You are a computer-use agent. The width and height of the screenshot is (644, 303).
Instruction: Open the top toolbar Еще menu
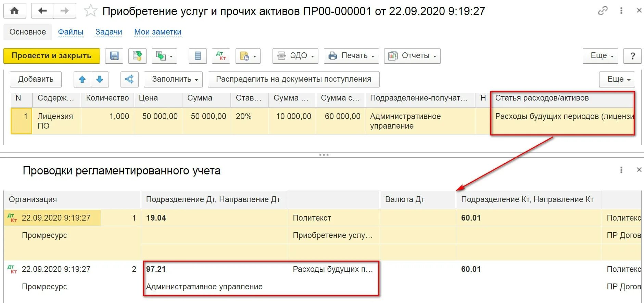pos(601,56)
